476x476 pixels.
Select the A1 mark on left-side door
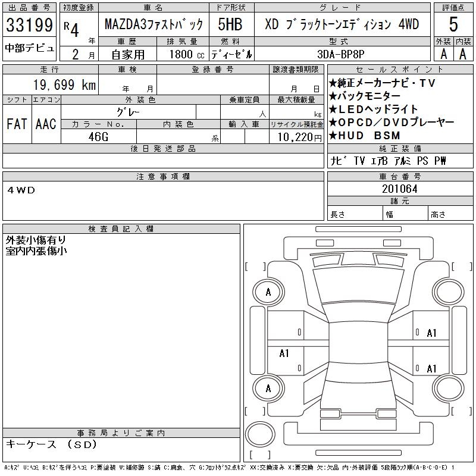[284, 353]
